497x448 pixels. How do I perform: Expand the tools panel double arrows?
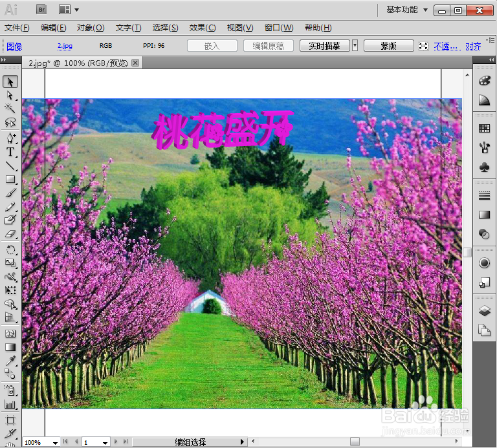pos(3,59)
